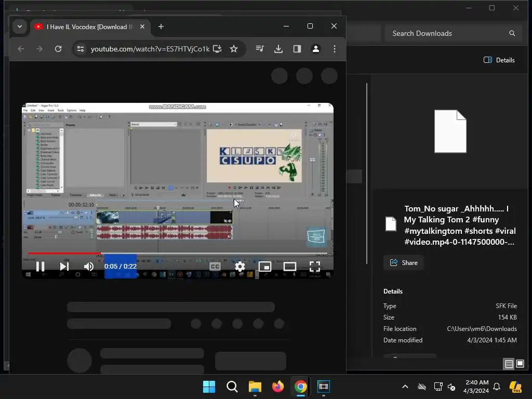Click the 'SFK File' type value

click(506, 306)
